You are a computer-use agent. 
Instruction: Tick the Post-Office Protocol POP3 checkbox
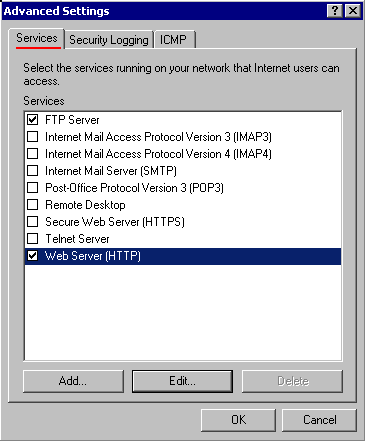[32, 187]
